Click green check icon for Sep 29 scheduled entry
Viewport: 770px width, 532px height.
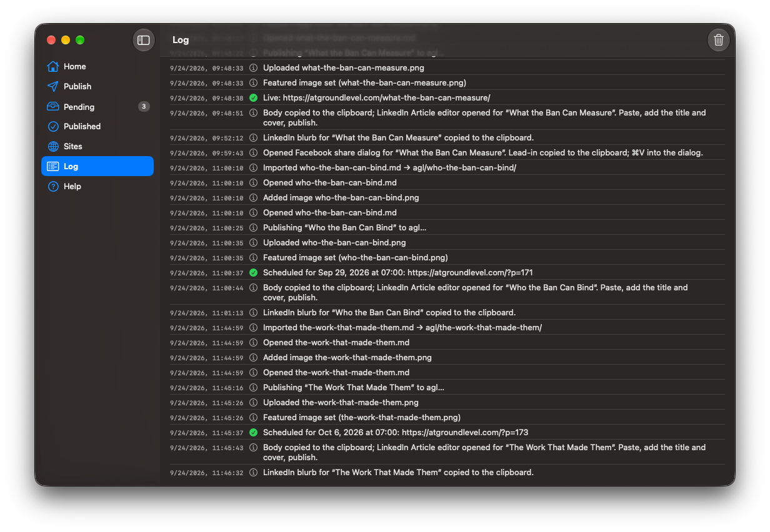coord(253,272)
